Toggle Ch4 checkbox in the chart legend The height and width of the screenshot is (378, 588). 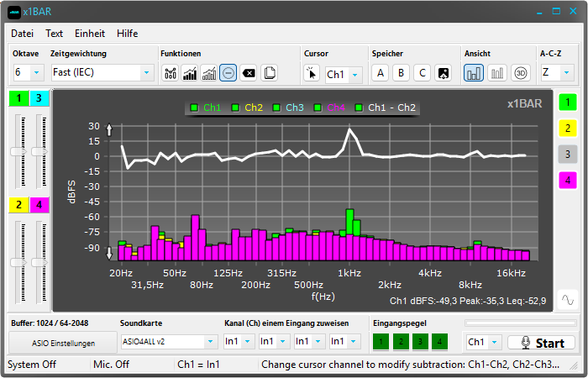point(318,108)
